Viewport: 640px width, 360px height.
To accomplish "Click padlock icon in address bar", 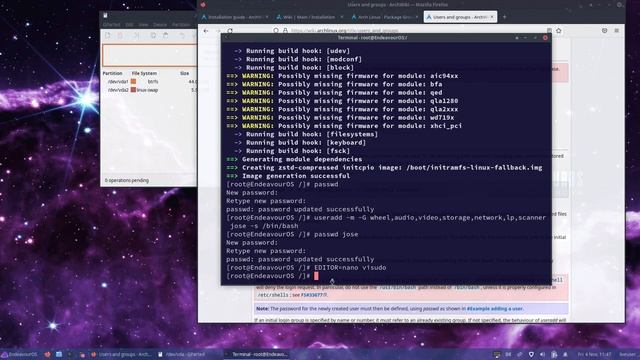I will 285,31.
